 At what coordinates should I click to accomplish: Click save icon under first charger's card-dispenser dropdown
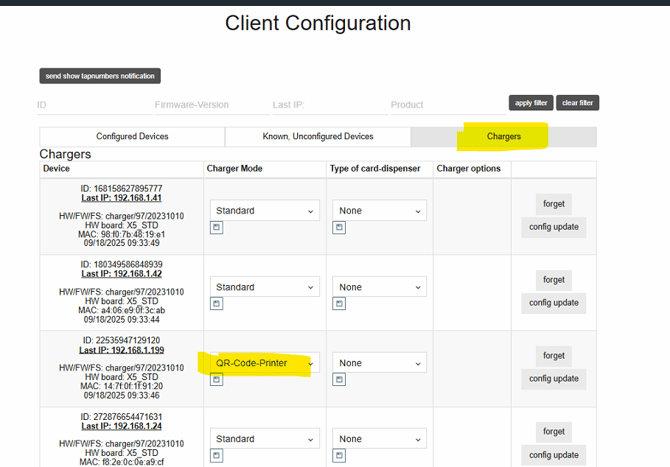(x=339, y=228)
